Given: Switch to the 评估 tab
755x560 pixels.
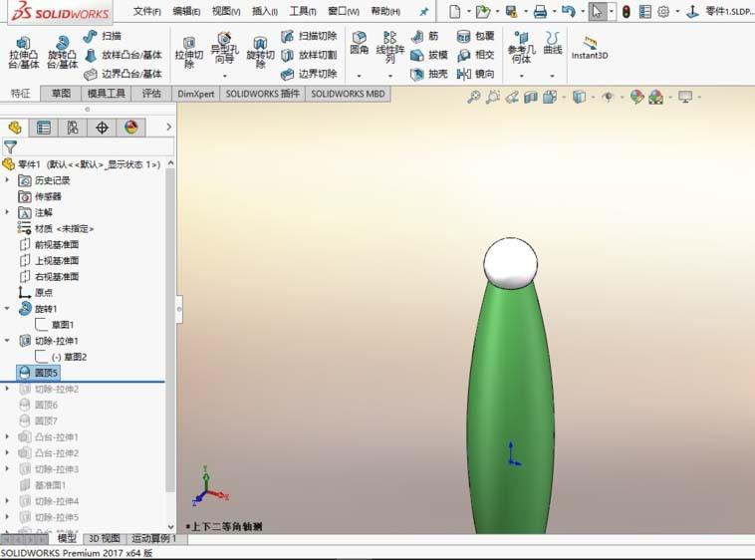Looking at the screenshot, I should (151, 94).
